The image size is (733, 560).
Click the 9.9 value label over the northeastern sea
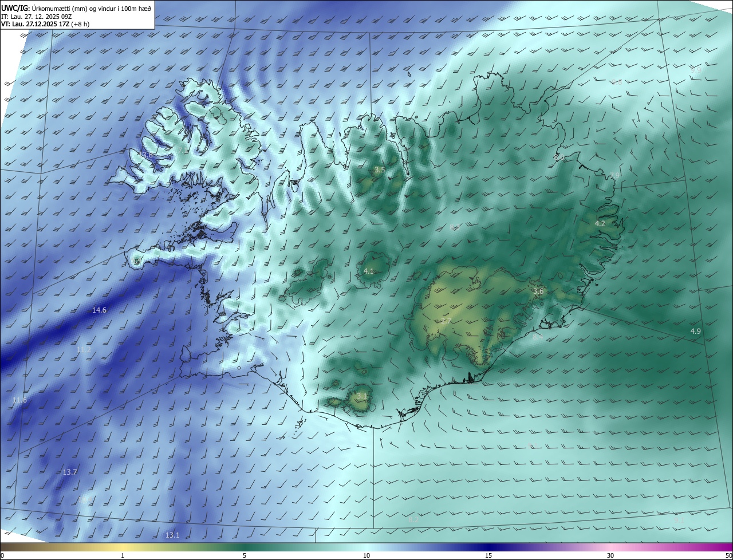(695, 70)
